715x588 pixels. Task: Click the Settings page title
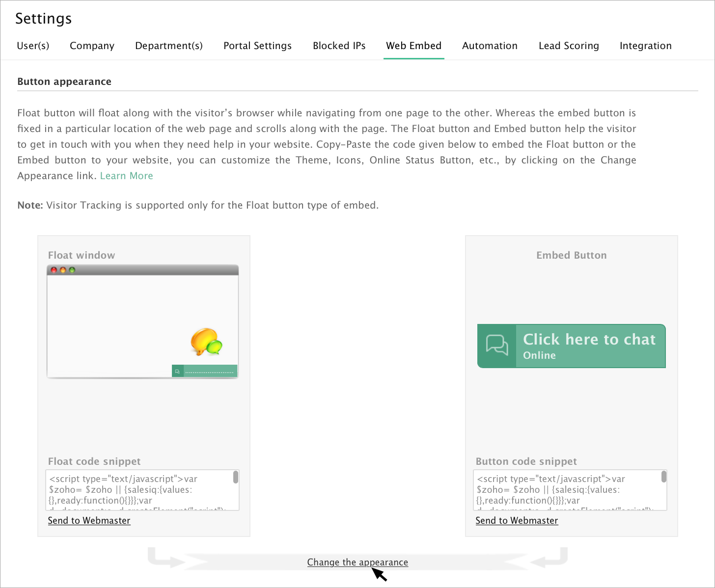click(x=44, y=19)
